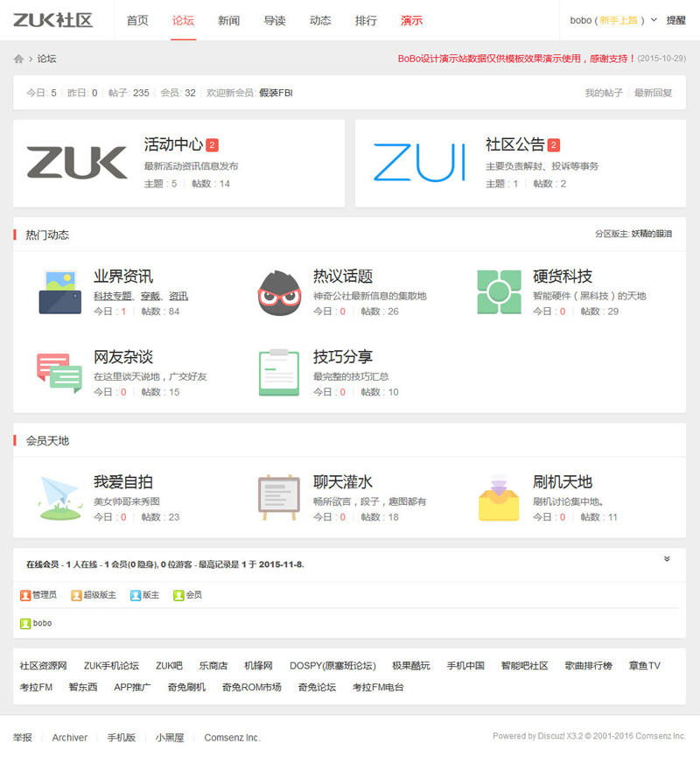The image size is (700, 757).
Task: Open the 聊天灌水 forum title
Action: pos(343,482)
